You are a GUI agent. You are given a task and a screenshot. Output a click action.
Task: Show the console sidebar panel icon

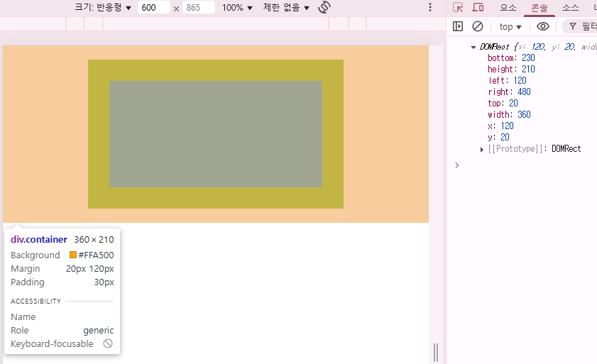click(458, 26)
